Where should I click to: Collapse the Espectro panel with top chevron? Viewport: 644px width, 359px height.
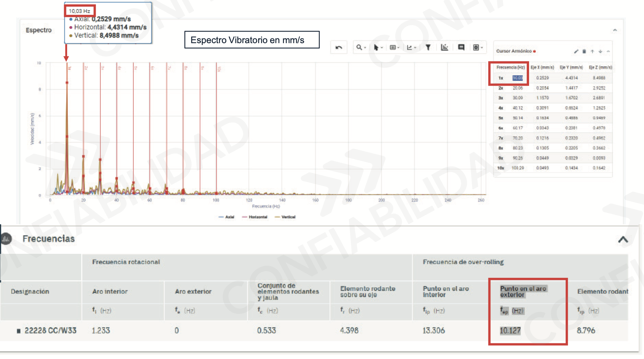(x=615, y=30)
